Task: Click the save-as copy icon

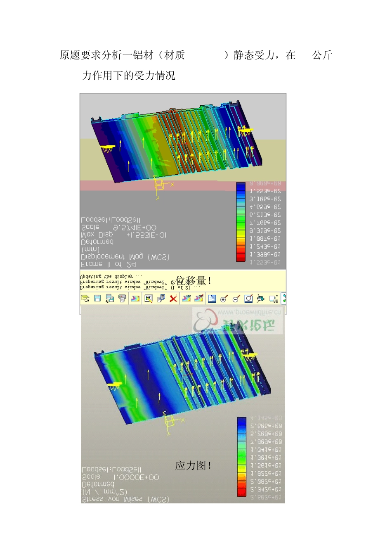Action: click(110, 298)
